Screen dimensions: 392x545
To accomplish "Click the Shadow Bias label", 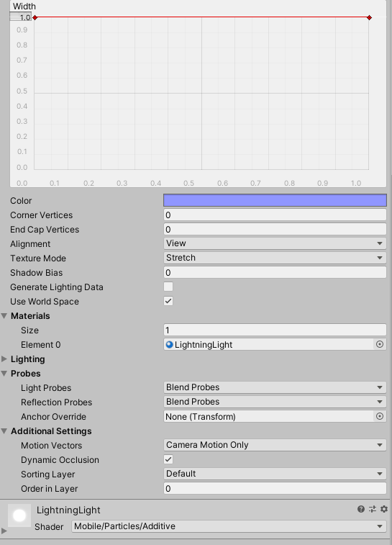I will pos(36,272).
